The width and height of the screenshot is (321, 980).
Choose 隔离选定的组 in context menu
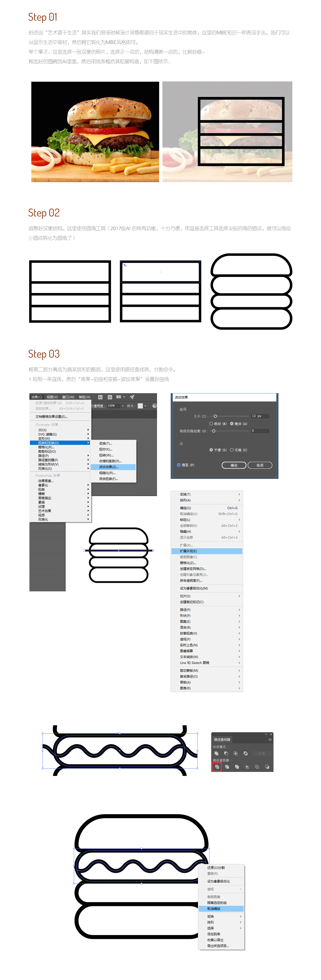pyautogui.click(x=221, y=902)
